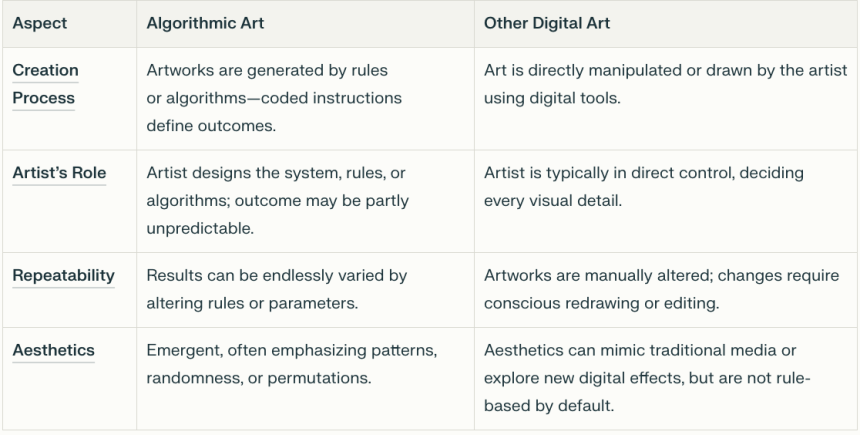Click the Other Digital Art column header
860x435 pixels.
point(547,23)
